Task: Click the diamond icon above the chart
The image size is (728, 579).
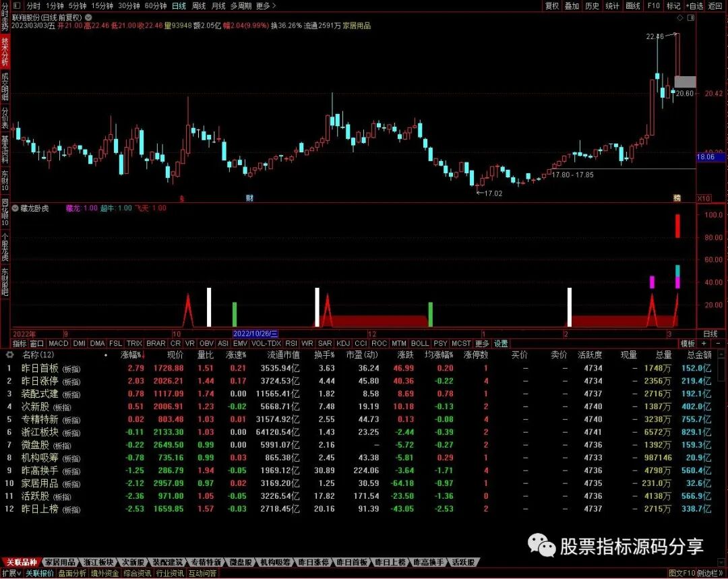Action: (x=679, y=18)
